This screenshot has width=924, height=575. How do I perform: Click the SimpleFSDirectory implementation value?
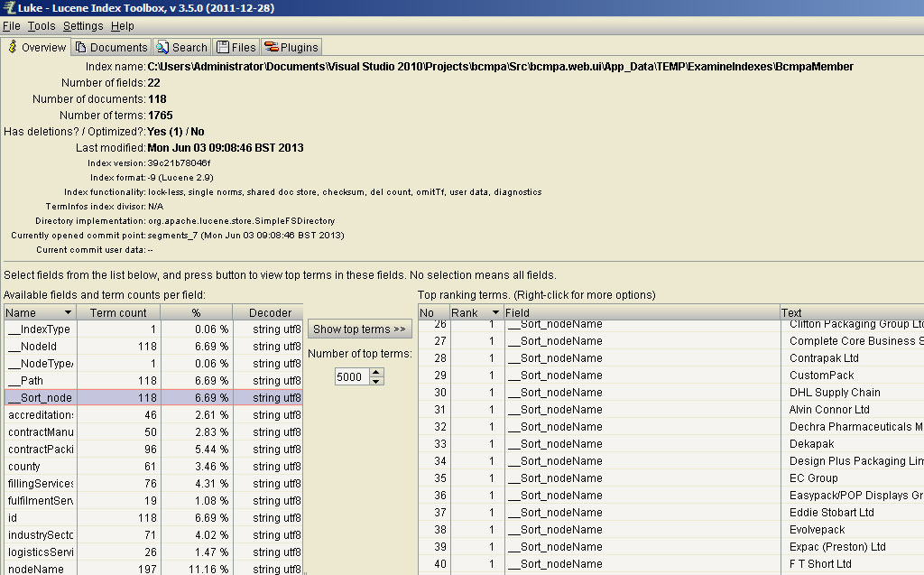(241, 220)
